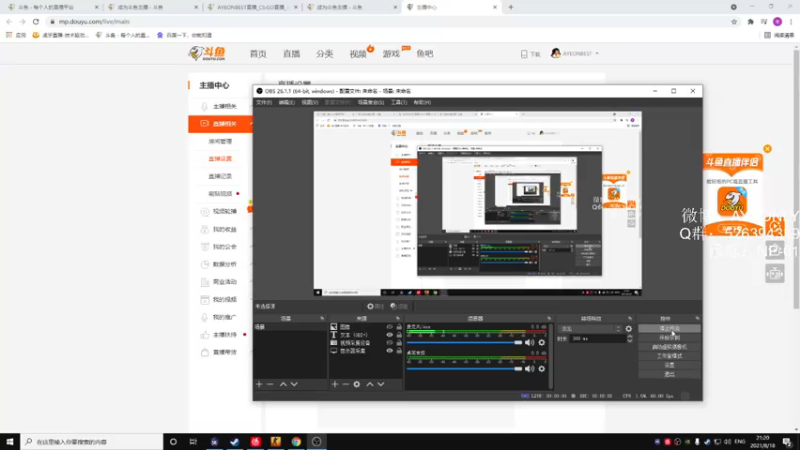This screenshot has height=450, width=800.
Task: Adjust the 麦克风/Aux volume slider
Action: [x=464, y=342]
